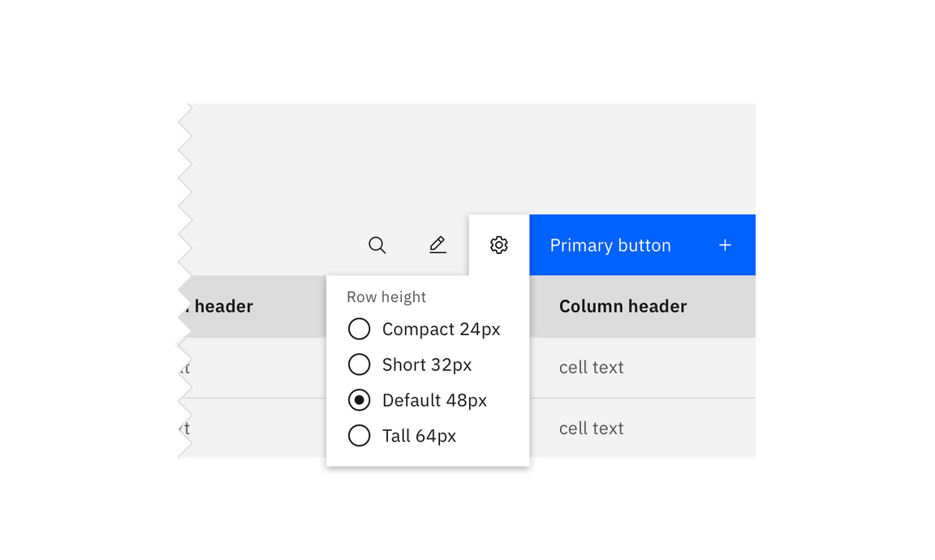Click the second cell text row
The width and height of the screenshot is (935, 560).
click(x=591, y=428)
